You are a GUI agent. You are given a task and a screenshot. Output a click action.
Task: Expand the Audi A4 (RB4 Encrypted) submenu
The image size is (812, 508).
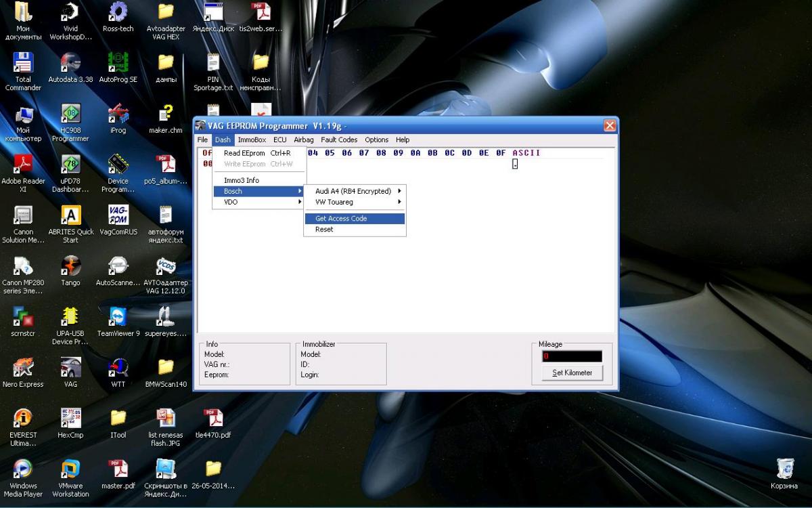tap(355, 191)
